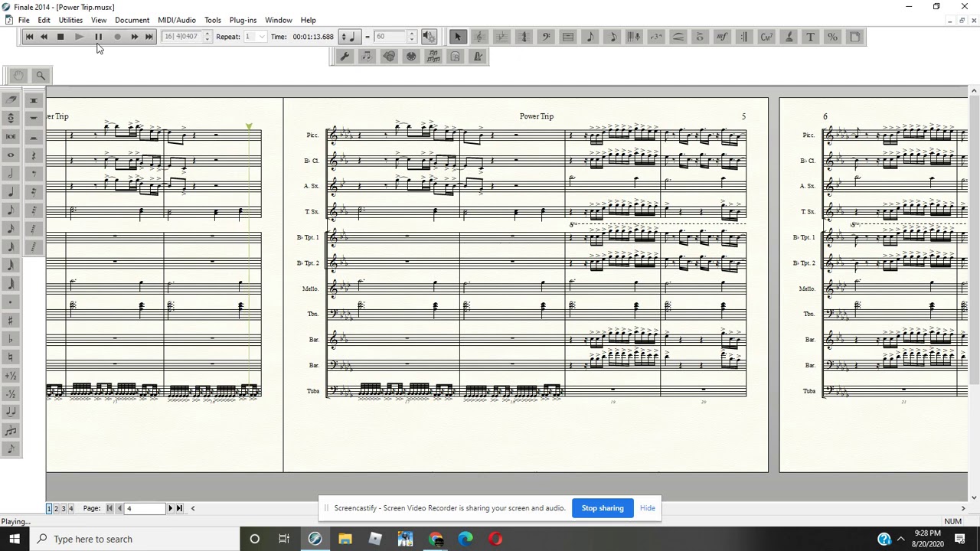This screenshot has width=980, height=551.
Task: Select the Resize percent tool
Action: 832,37
